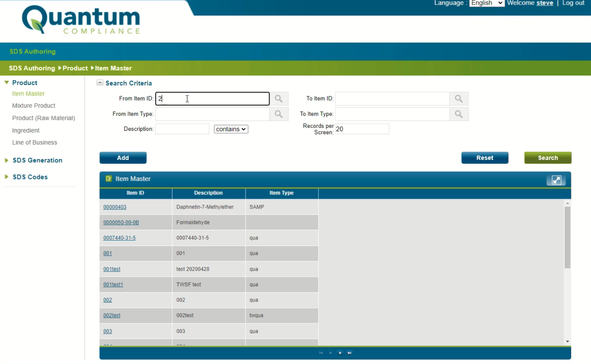Collapse the Search Criteria section
Image resolution: width=591 pixels, height=364 pixels.
100,82
